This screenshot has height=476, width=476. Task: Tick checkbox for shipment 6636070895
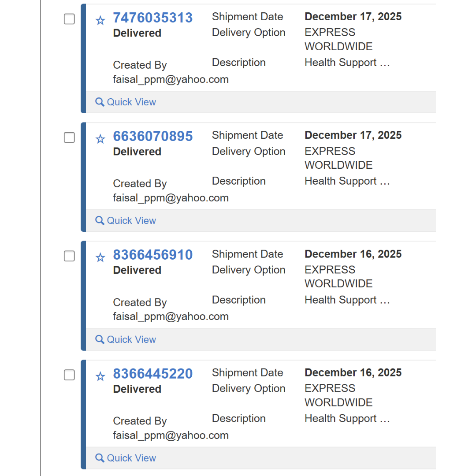coord(69,138)
